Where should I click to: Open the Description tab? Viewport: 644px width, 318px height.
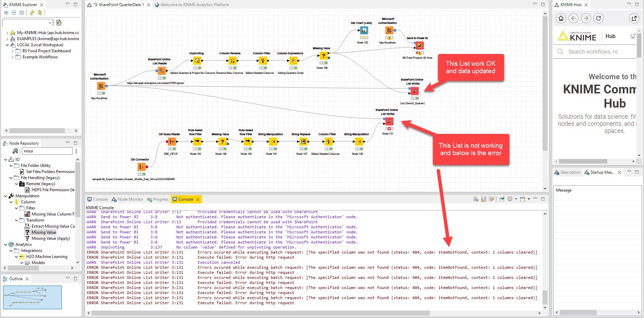pyautogui.click(x=568, y=172)
